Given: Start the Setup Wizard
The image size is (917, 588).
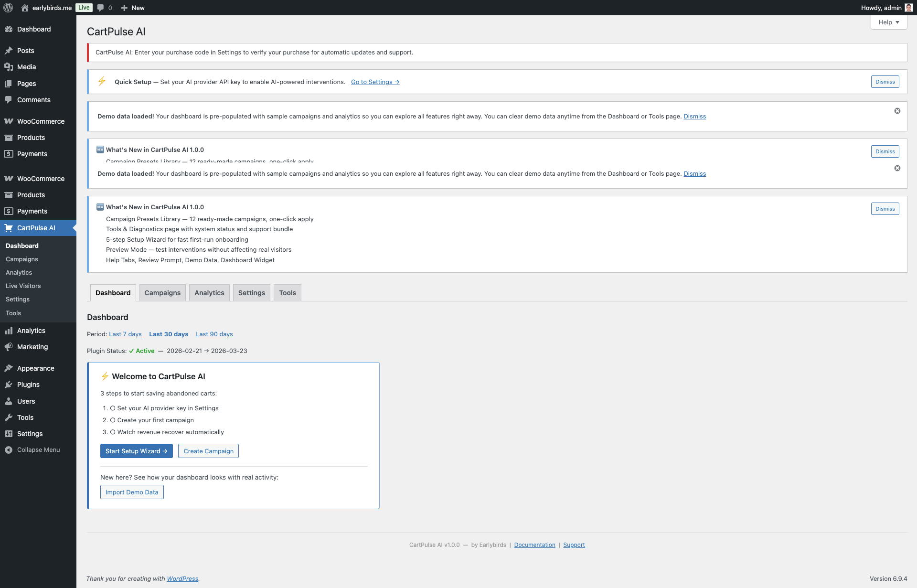Looking at the screenshot, I should tap(136, 451).
